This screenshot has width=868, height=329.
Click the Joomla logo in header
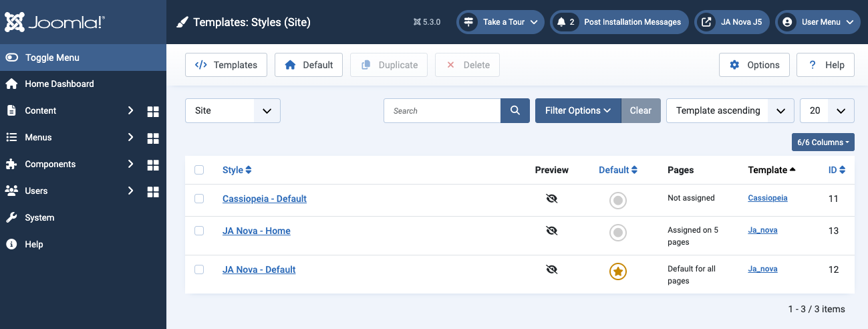[55, 22]
